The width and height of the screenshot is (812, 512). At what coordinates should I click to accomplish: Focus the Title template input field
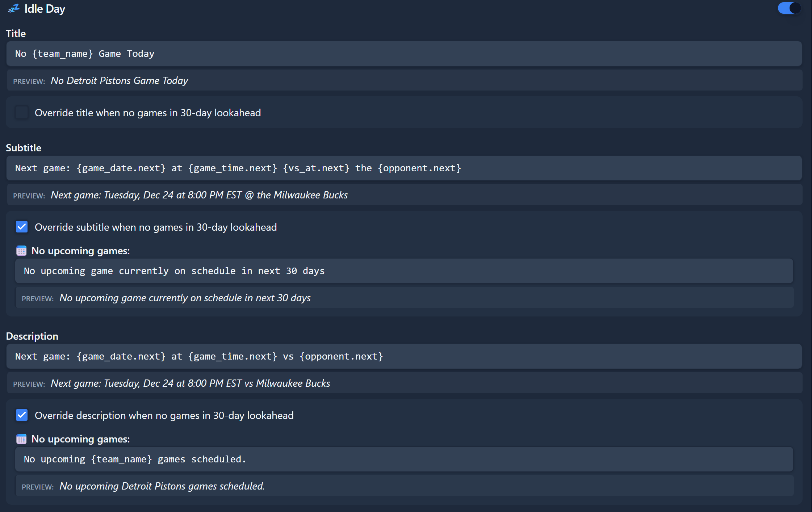coord(404,54)
